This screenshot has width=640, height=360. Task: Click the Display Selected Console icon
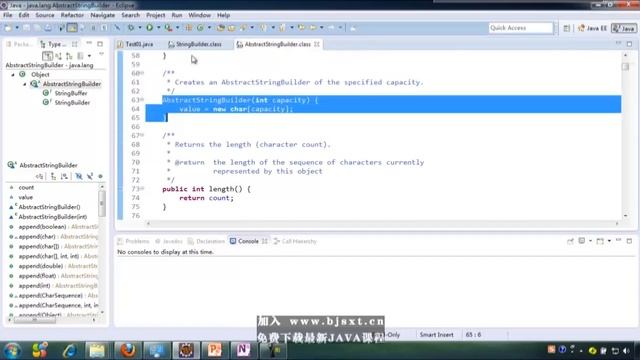coord(582,241)
